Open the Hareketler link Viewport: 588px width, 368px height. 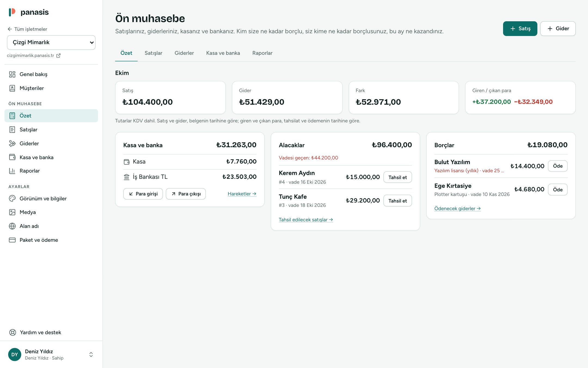[x=242, y=194]
